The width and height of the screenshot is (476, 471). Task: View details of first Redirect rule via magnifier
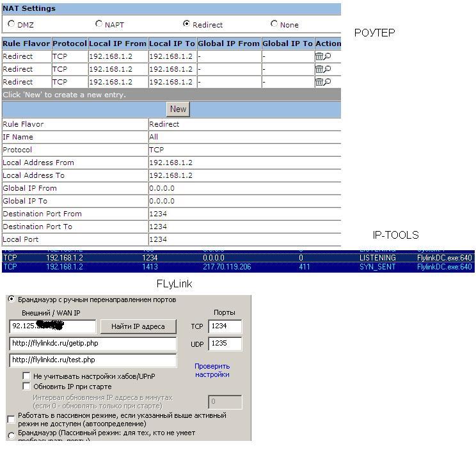pyautogui.click(x=327, y=56)
